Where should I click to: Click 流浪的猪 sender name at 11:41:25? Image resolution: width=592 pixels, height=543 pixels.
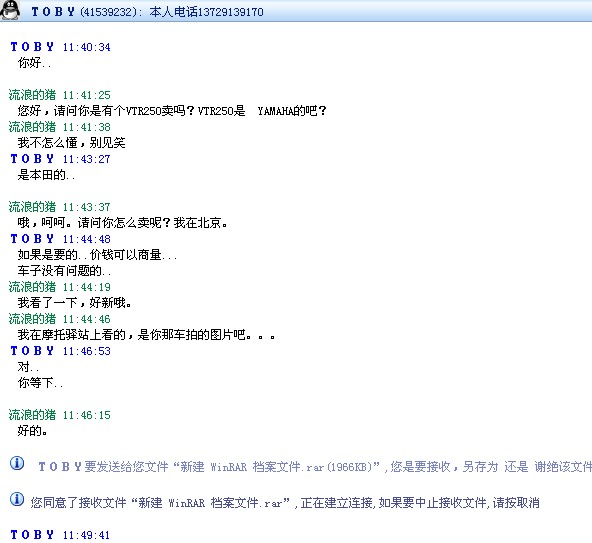tap(32, 95)
